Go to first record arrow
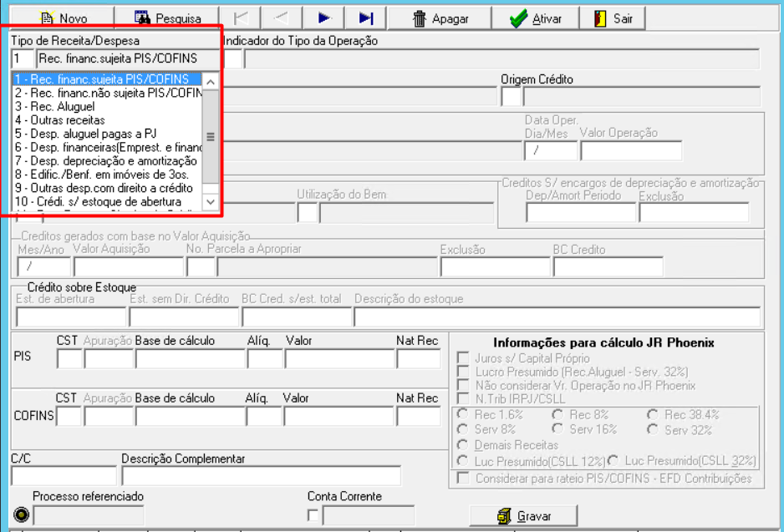 click(241, 18)
